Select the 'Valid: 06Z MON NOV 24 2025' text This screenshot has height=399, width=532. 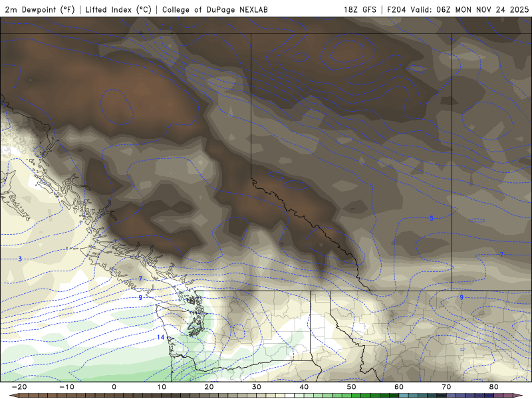pyautogui.click(x=469, y=9)
